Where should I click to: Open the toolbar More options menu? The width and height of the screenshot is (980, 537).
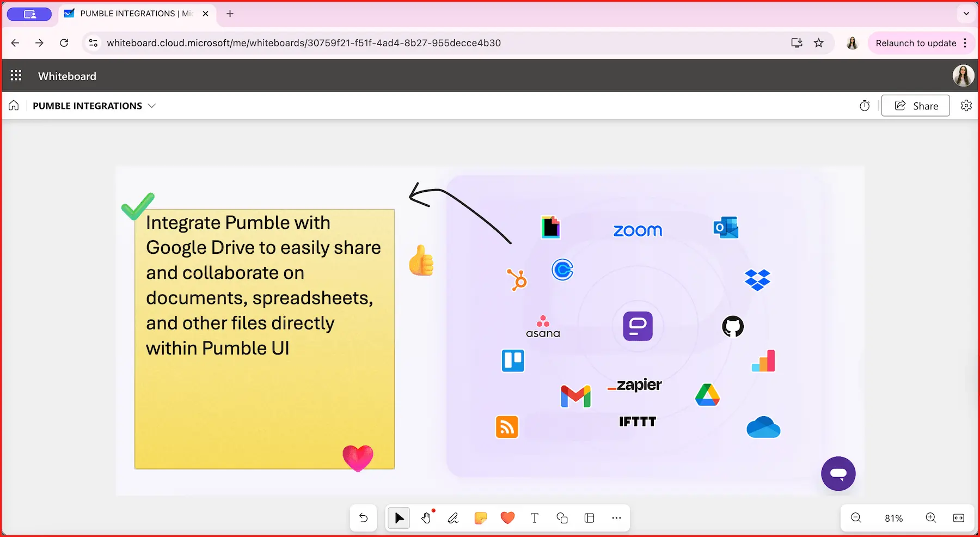pyautogui.click(x=616, y=518)
